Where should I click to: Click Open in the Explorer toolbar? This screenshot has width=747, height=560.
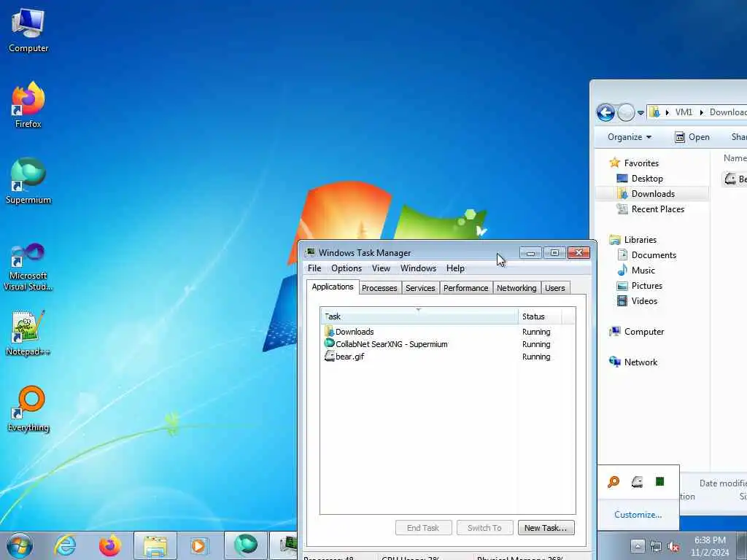pos(692,137)
